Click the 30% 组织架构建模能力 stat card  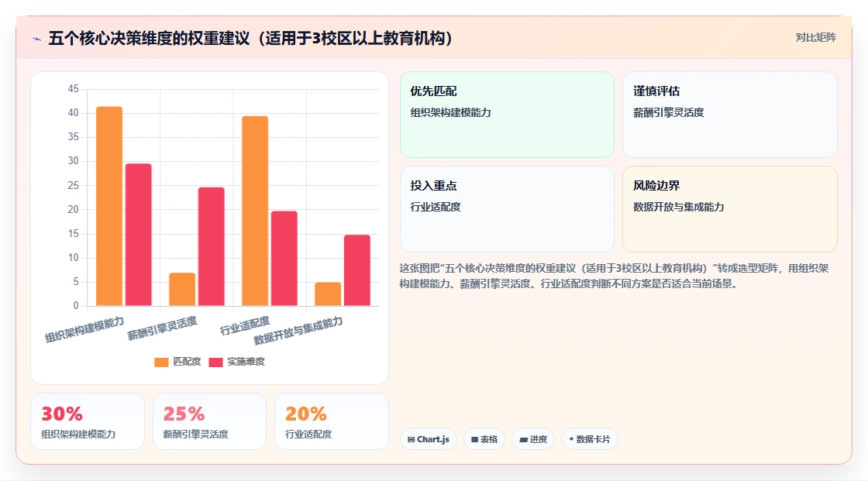tap(88, 421)
